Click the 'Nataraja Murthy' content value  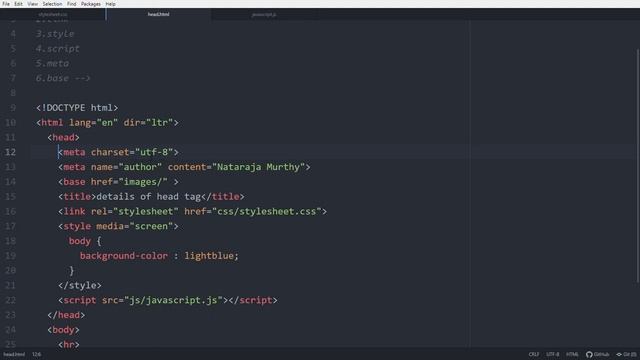[x=258, y=167]
